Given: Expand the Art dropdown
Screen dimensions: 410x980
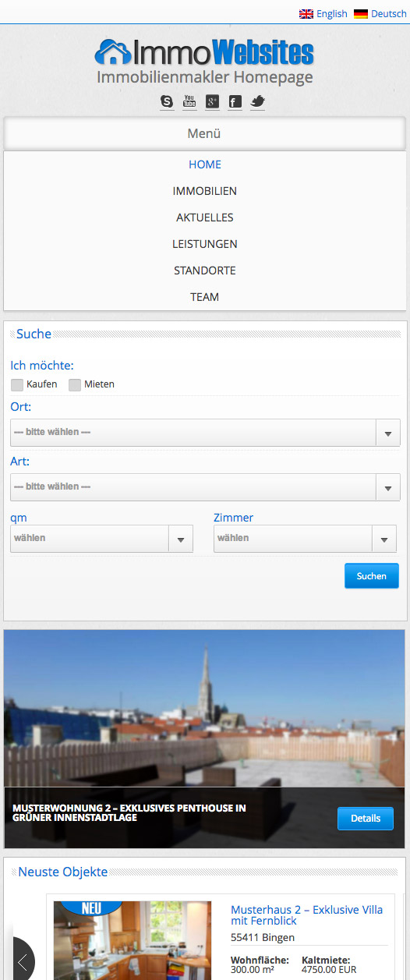Looking at the screenshot, I should pyautogui.click(x=205, y=487).
